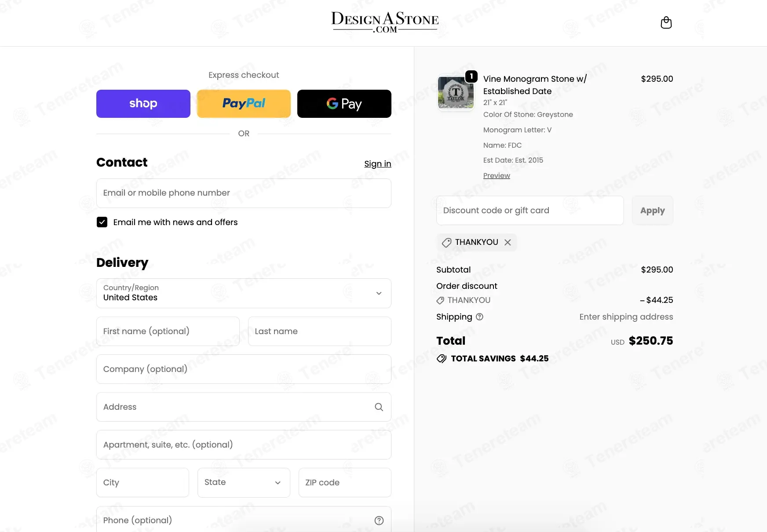The width and height of the screenshot is (767, 532).
Task: Uncheck Email me with news and offers
Action: tap(102, 222)
